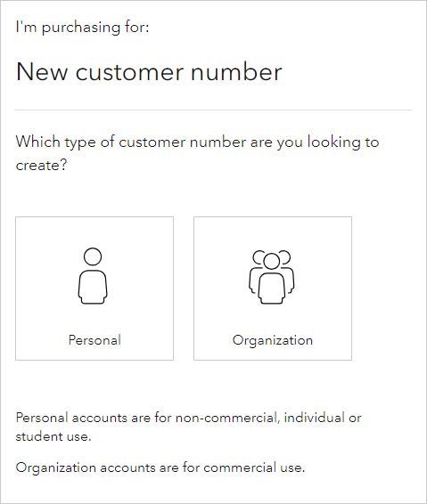427x504 pixels.
Task: Click the 'Personal' label text
Action: 94,340
